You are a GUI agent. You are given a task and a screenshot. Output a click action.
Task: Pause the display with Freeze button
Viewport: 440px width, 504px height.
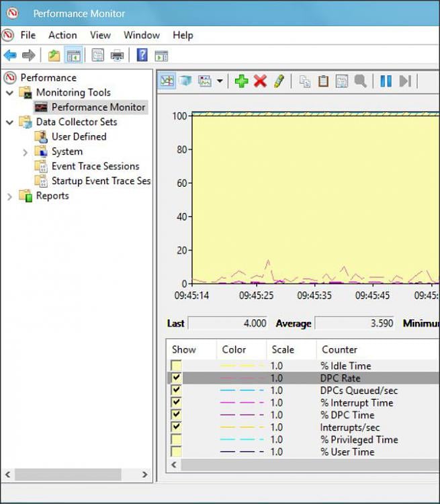coord(386,81)
